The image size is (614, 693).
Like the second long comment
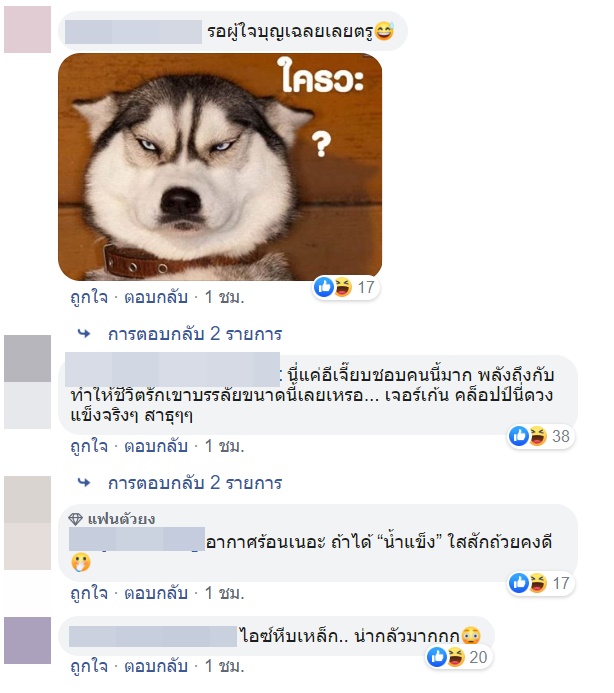tap(89, 446)
